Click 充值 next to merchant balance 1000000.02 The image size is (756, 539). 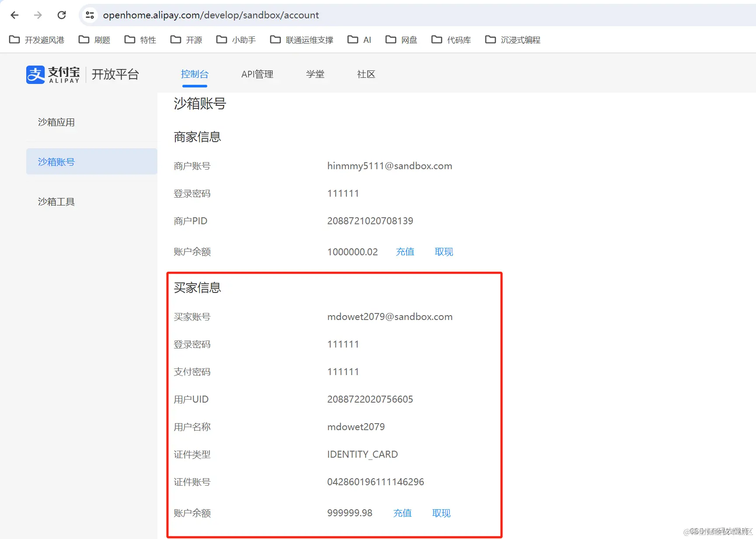point(405,252)
